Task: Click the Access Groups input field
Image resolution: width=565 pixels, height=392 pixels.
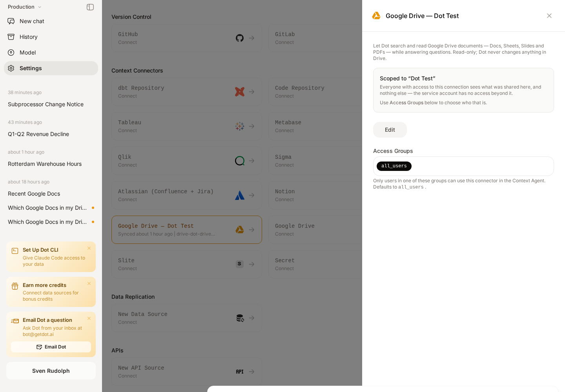Action: 463,166
